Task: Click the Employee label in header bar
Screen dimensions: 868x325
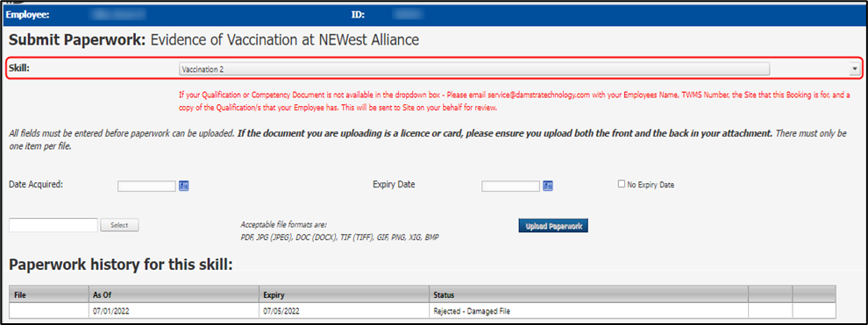Action: click(x=28, y=15)
